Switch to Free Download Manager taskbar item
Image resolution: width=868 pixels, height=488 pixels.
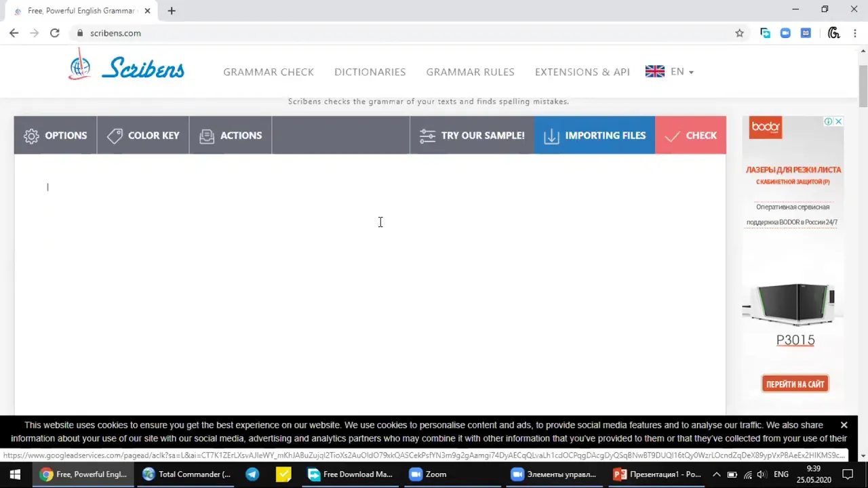(350, 474)
